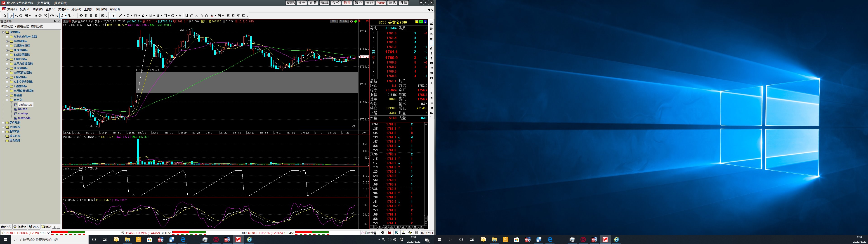Click the 行情 button
Image resolution: width=868 pixels, height=244 pixels.
[404, 3]
